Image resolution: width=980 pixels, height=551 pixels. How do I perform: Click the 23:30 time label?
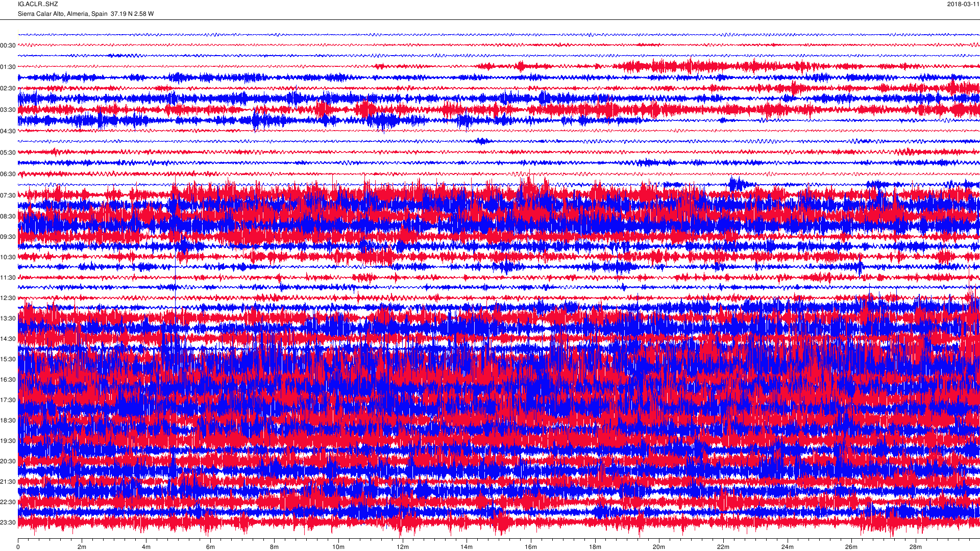click(8, 522)
